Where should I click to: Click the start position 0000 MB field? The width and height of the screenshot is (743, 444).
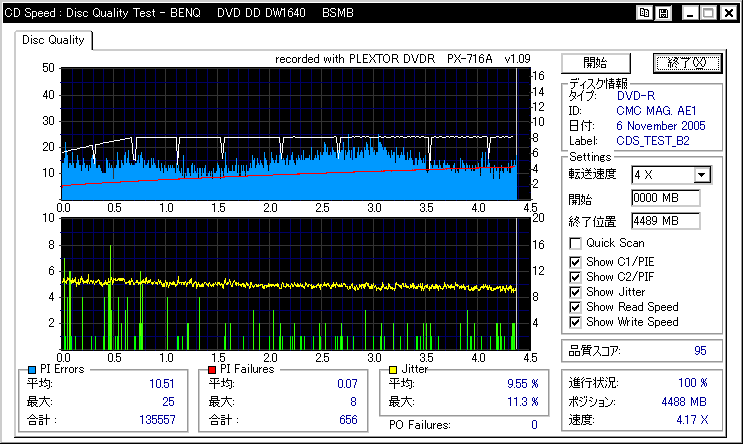(x=665, y=198)
